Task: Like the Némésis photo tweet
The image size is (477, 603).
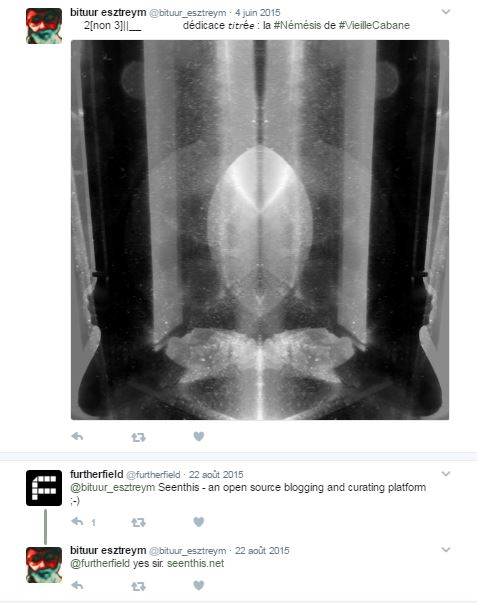Action: pyautogui.click(x=198, y=436)
